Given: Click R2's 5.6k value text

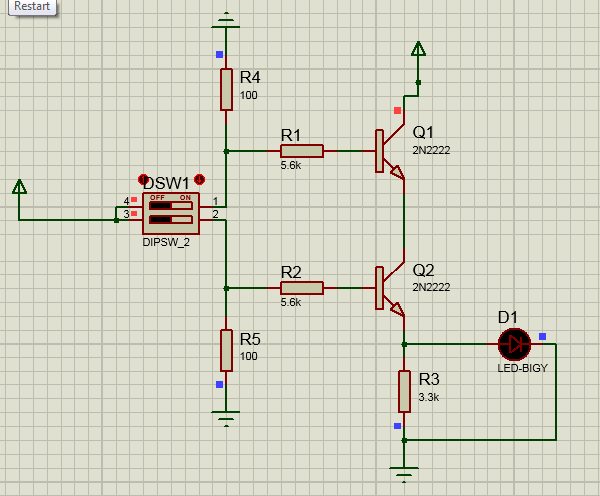Looking at the screenshot, I should (291, 302).
